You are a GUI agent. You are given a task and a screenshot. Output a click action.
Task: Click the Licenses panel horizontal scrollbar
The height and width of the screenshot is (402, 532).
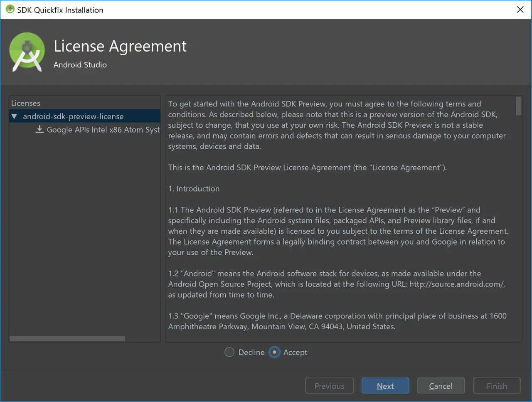click(67, 338)
